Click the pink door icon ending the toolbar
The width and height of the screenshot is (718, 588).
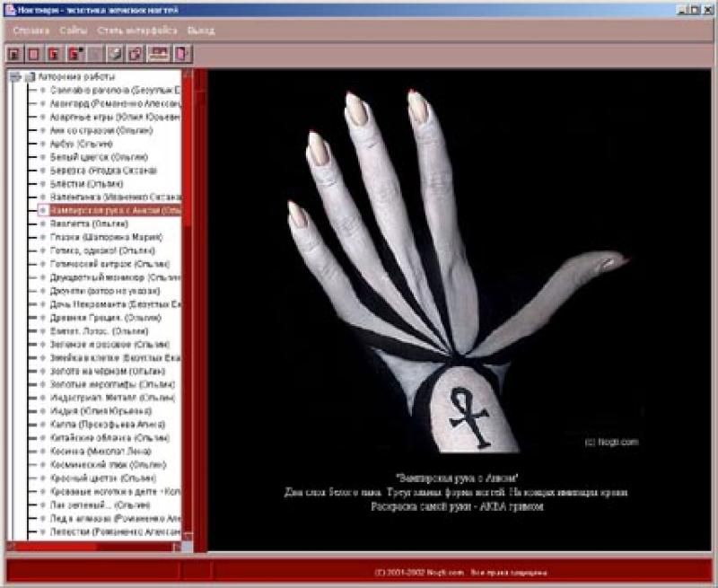click(182, 54)
